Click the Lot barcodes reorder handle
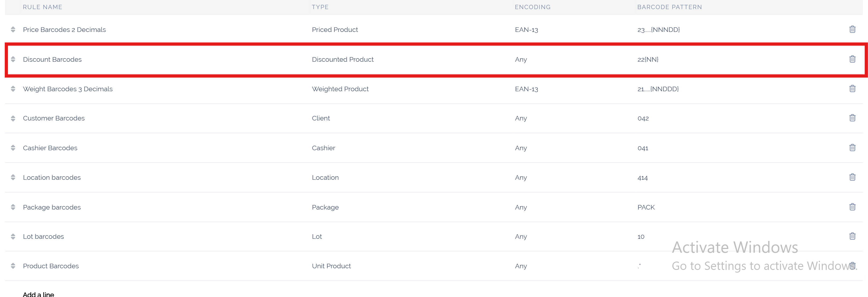Viewport: 868px width, 297px height. click(13, 236)
